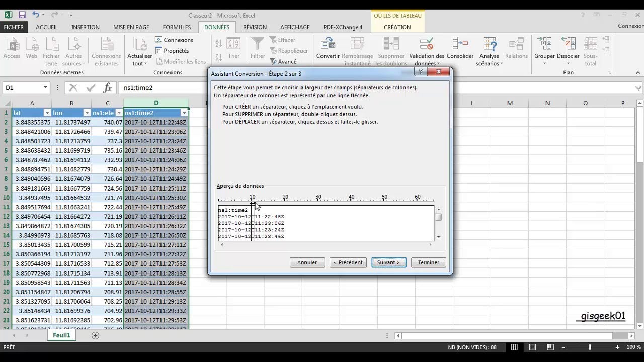Open the FICHIER tab
644x362 pixels.
click(x=14, y=27)
